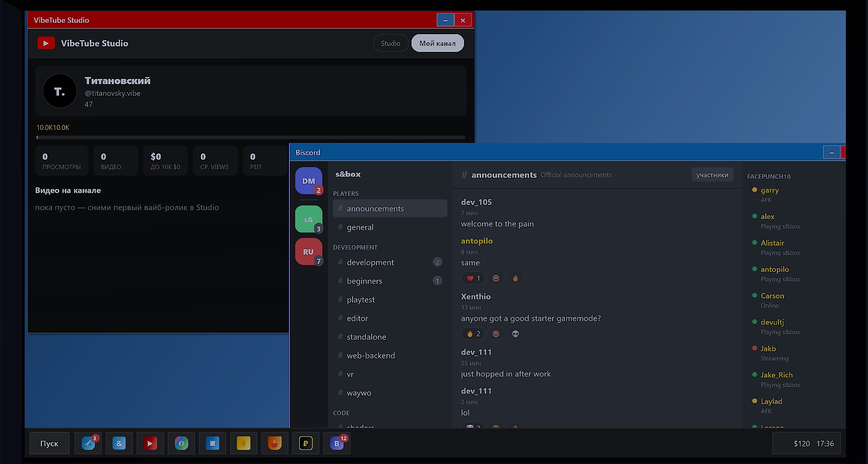868x464 pixels.
Task: Open the Пуск start button
Action: 49,443
